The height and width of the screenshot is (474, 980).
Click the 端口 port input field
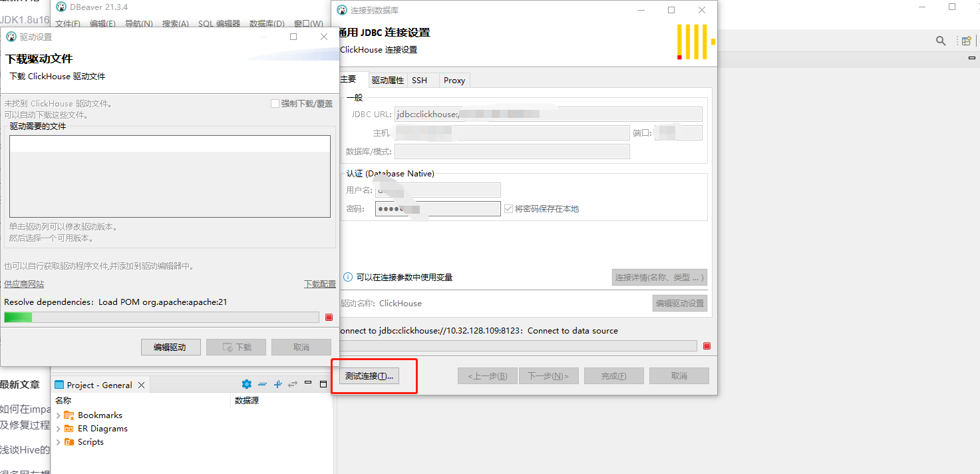pos(678,132)
